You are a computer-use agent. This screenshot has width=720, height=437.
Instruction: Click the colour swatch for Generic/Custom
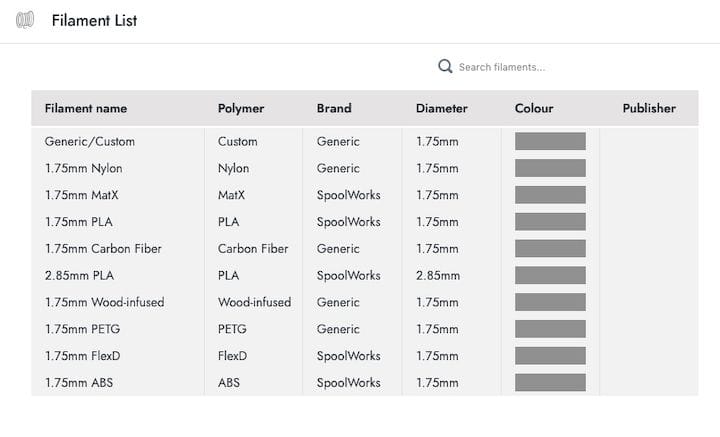(x=550, y=142)
